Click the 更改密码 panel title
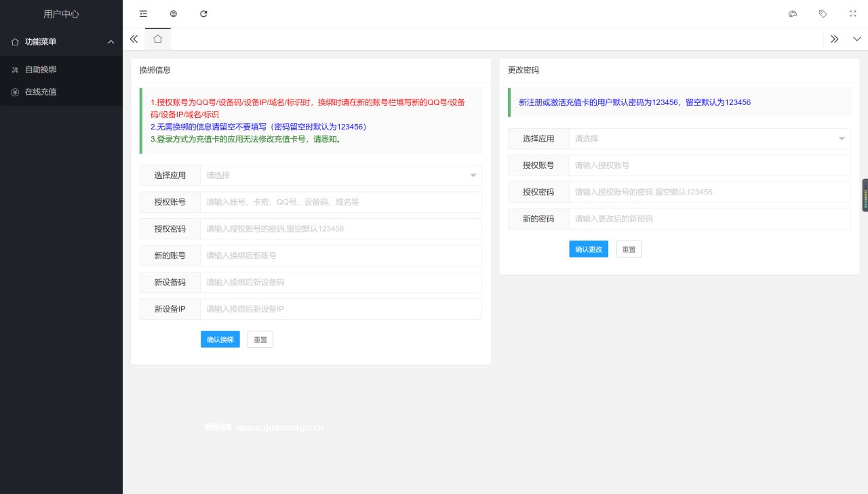Screen dimensions: 868x494 coord(524,70)
